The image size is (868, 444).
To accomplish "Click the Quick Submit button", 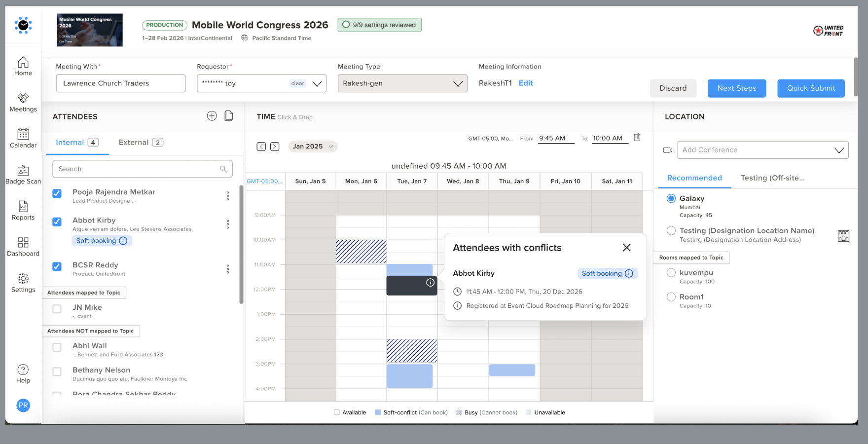I will (x=811, y=88).
